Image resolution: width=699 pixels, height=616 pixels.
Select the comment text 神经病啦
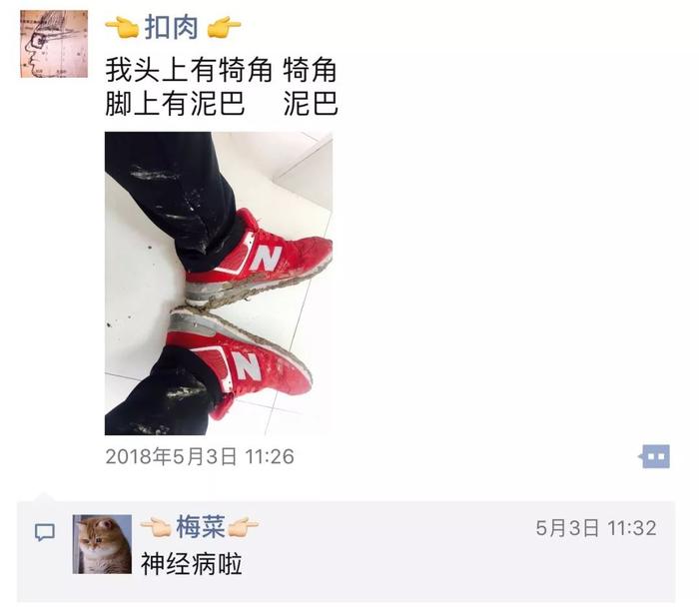coord(192,564)
